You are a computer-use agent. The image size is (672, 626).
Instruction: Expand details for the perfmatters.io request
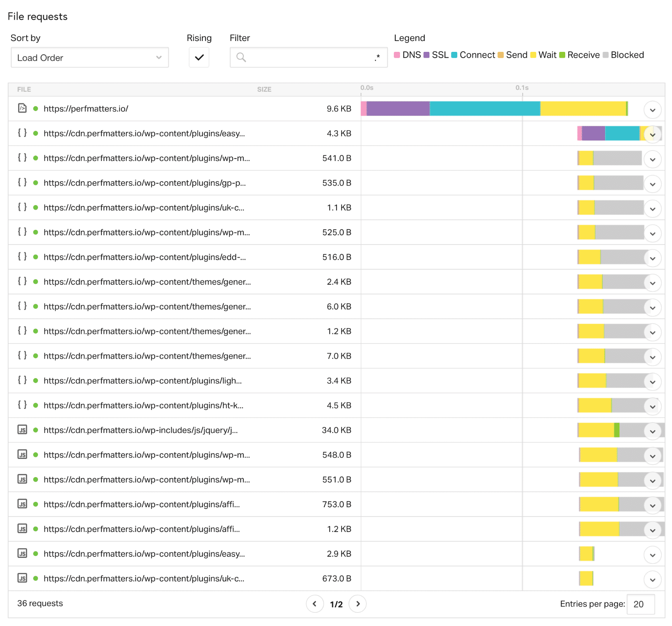click(x=652, y=110)
